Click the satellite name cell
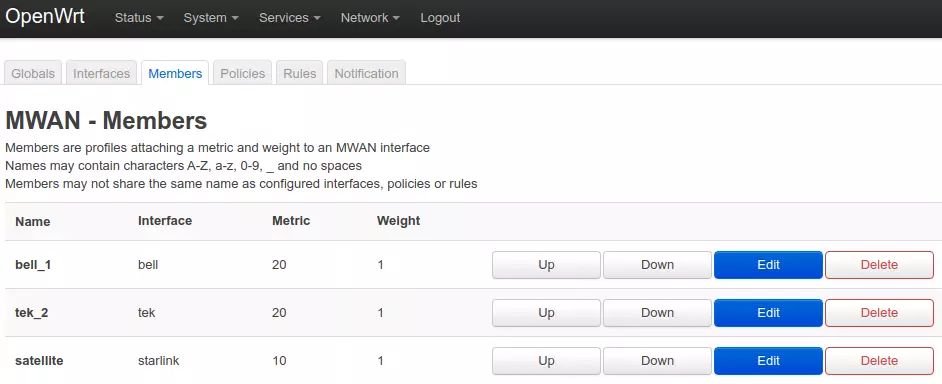The width and height of the screenshot is (942, 384). (39, 361)
